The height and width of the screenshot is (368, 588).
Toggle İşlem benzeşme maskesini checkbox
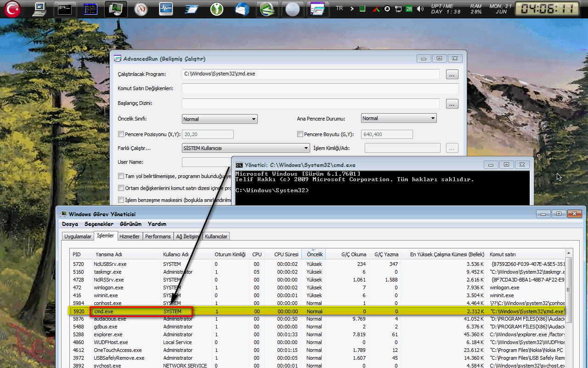(121, 200)
